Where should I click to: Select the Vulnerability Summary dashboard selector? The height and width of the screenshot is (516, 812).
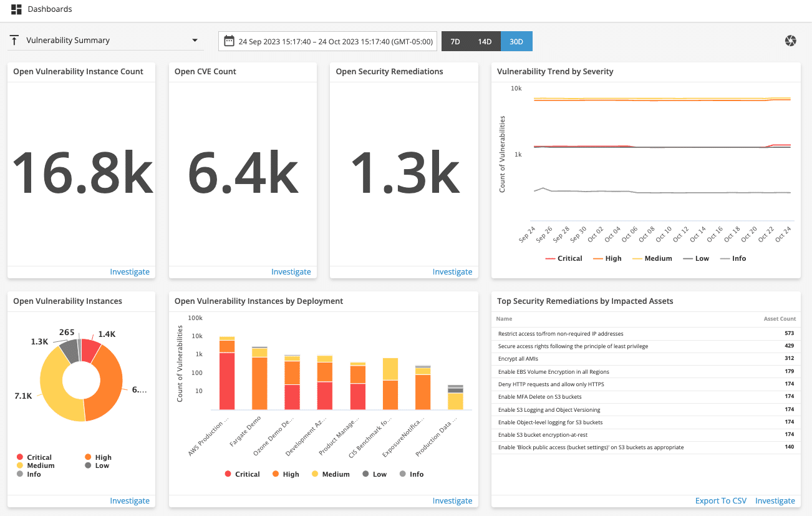106,41
